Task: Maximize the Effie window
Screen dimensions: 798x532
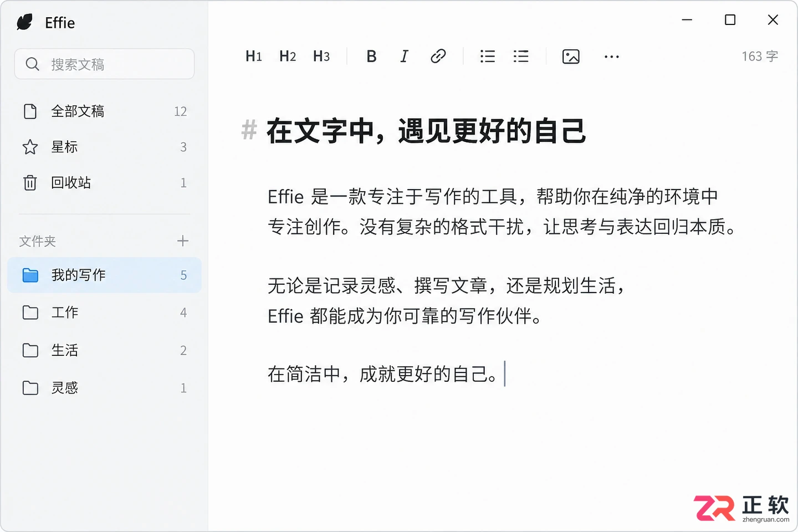Action: pyautogui.click(x=730, y=20)
